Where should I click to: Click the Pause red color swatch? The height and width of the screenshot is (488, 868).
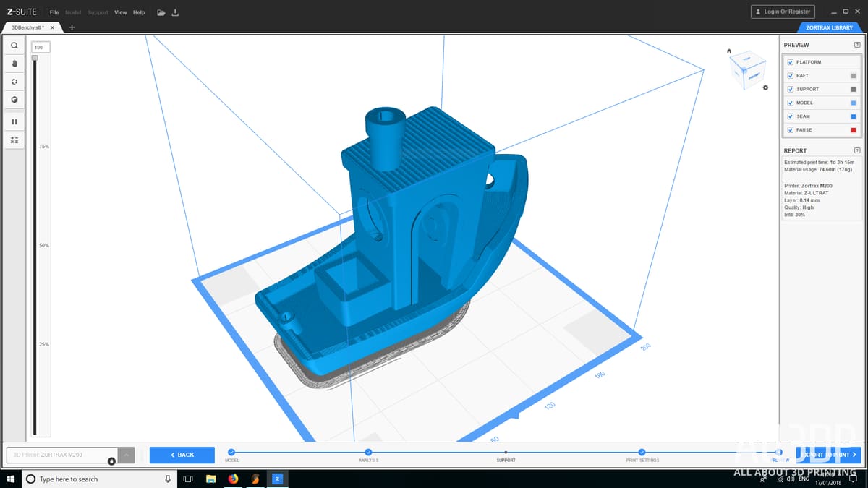click(x=854, y=130)
